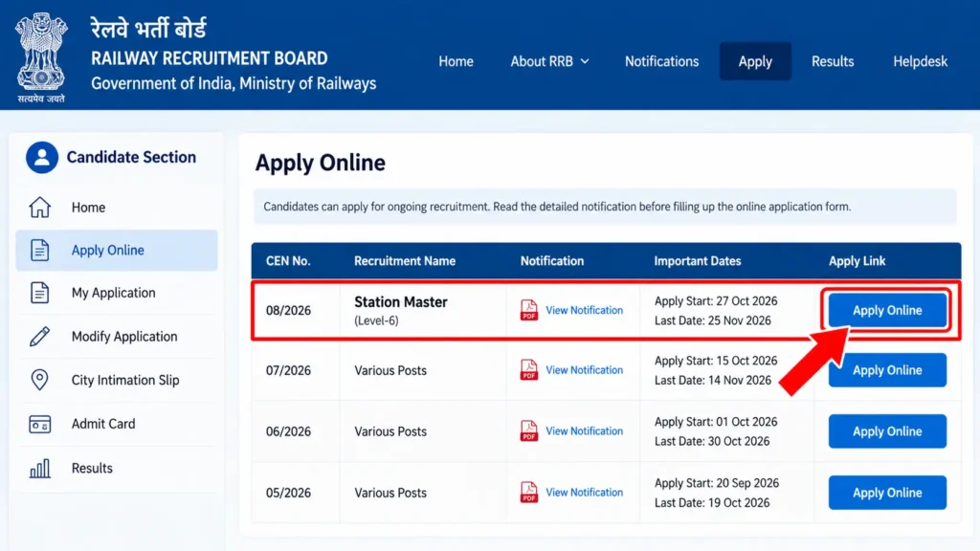This screenshot has width=980, height=551.
Task: Expand the About RRB dropdown menu
Action: coord(549,61)
